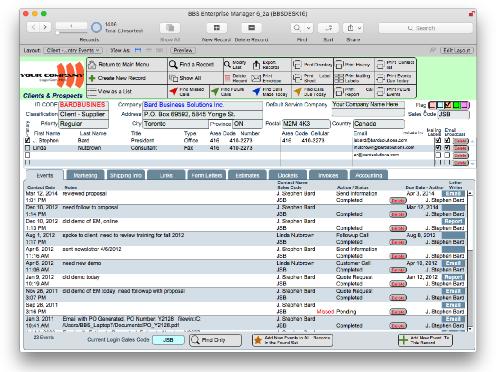
Task: Toggle Email Broadcast checkbox on third email row
Action: [447, 155]
